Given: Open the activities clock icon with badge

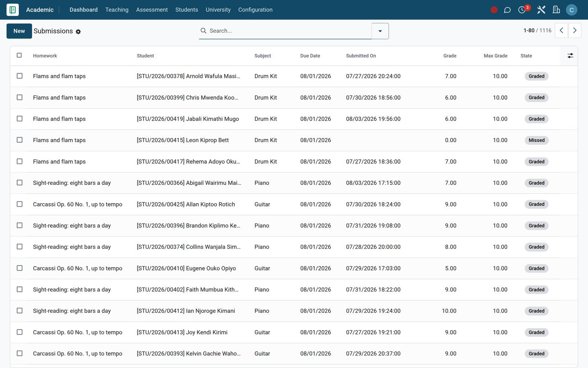Looking at the screenshot, I should (x=522, y=10).
